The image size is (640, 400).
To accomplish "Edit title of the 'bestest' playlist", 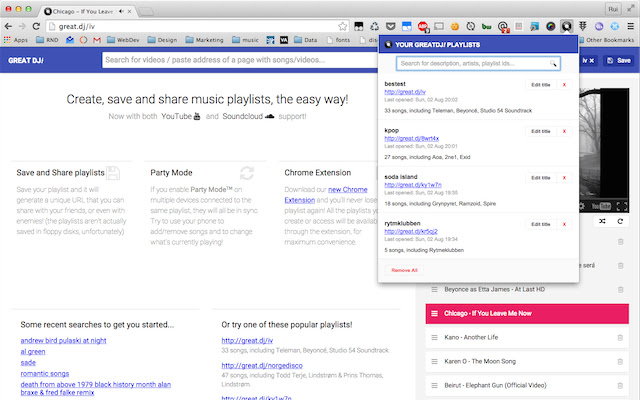I will pyautogui.click(x=541, y=85).
